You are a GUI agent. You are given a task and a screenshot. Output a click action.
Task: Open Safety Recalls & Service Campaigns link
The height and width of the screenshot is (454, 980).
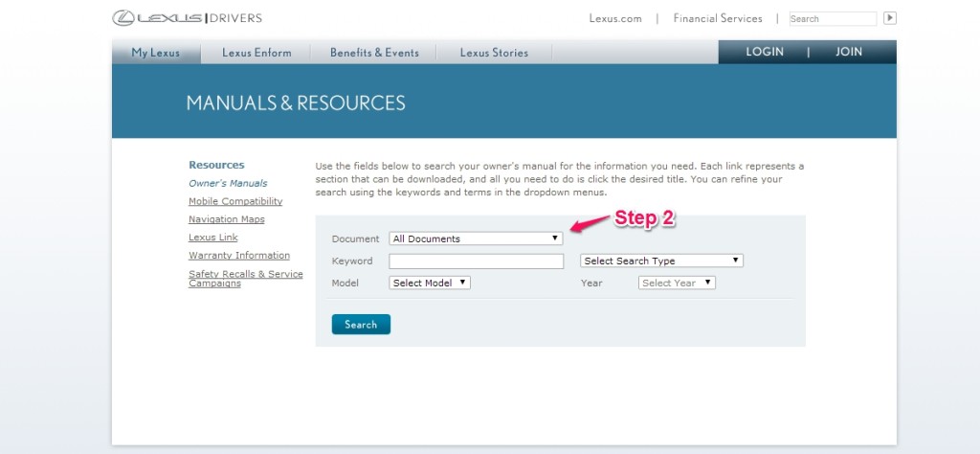(246, 279)
